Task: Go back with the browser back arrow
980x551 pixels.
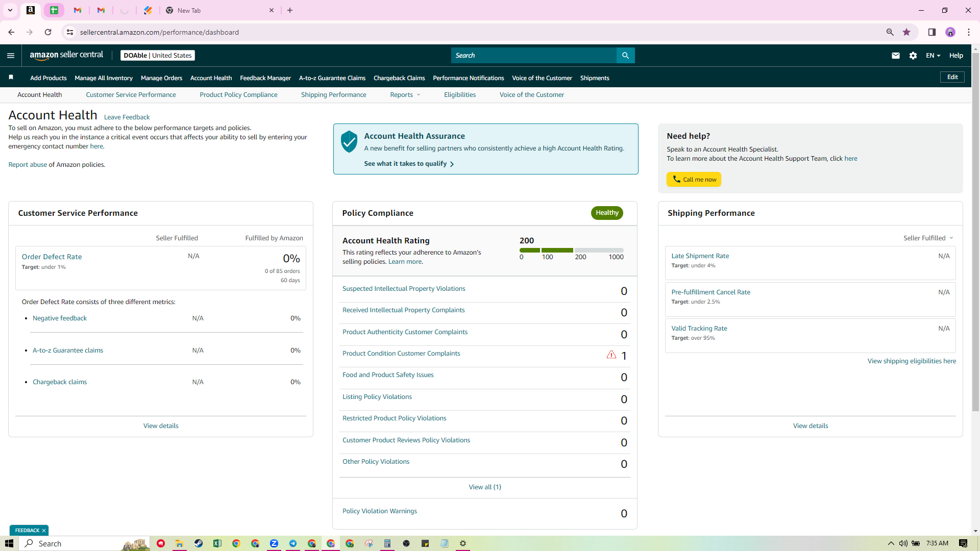Action: (x=11, y=32)
